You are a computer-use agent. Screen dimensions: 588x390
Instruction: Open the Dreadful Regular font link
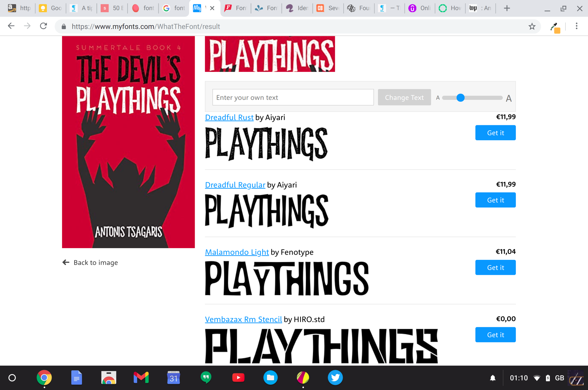[x=235, y=185]
